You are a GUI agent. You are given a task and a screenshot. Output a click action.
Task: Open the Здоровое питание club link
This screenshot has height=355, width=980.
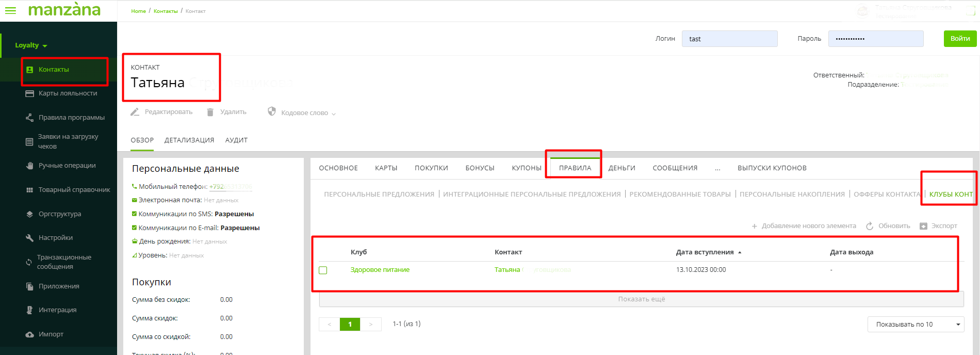380,270
